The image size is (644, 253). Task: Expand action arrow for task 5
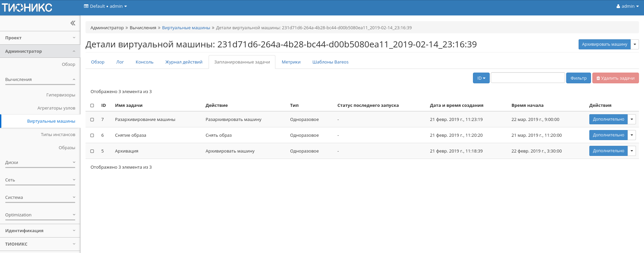632,151
